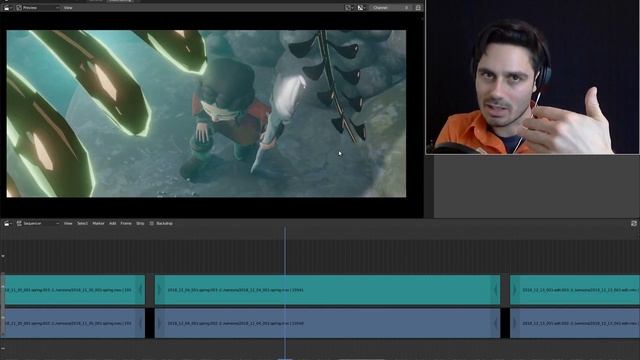Click the preview overlay options icon
The width and height of the screenshot is (640, 360).
361,7
